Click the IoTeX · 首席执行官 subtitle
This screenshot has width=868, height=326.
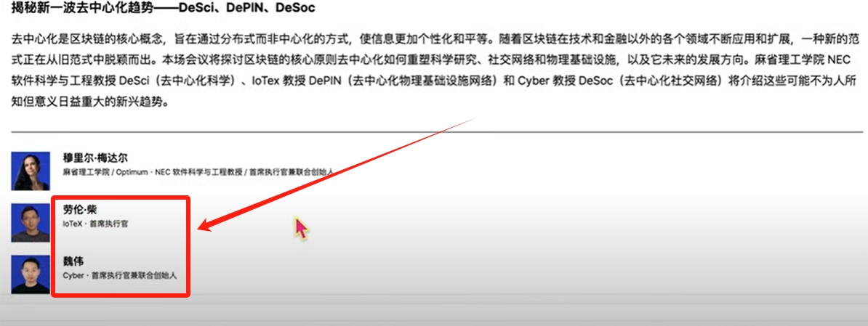[x=96, y=224]
